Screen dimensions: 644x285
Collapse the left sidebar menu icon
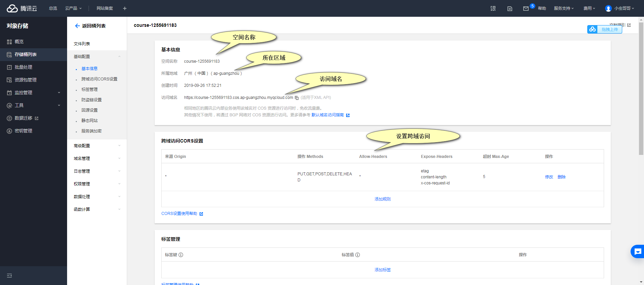click(x=9, y=276)
